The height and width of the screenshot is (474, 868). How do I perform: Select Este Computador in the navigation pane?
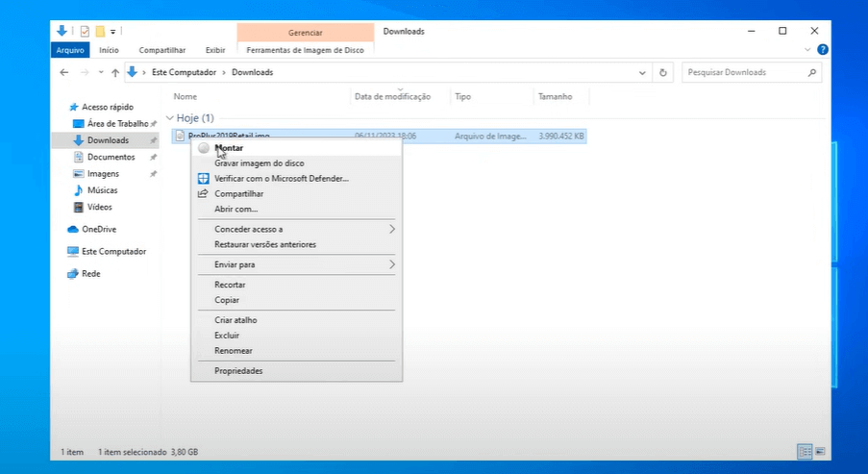(113, 251)
